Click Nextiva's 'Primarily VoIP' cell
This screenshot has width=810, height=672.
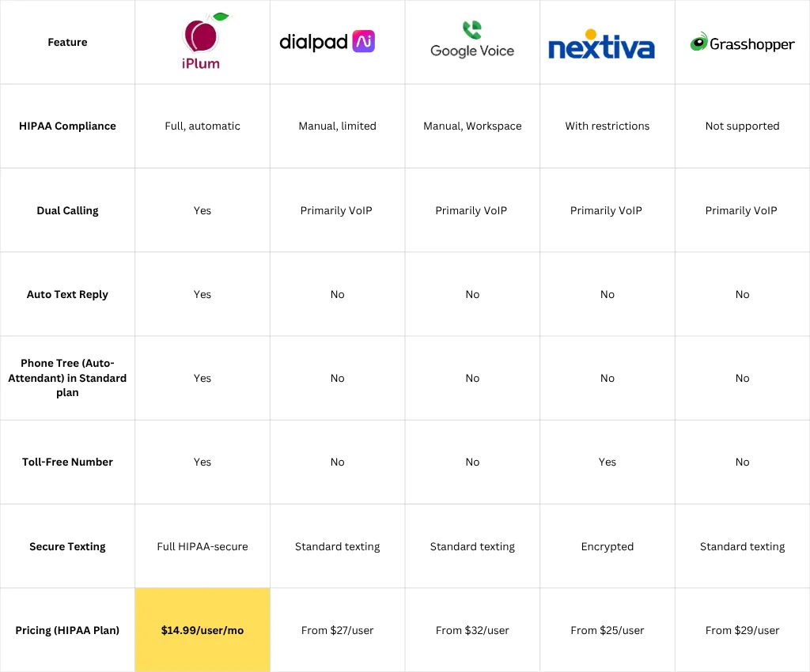coord(606,210)
